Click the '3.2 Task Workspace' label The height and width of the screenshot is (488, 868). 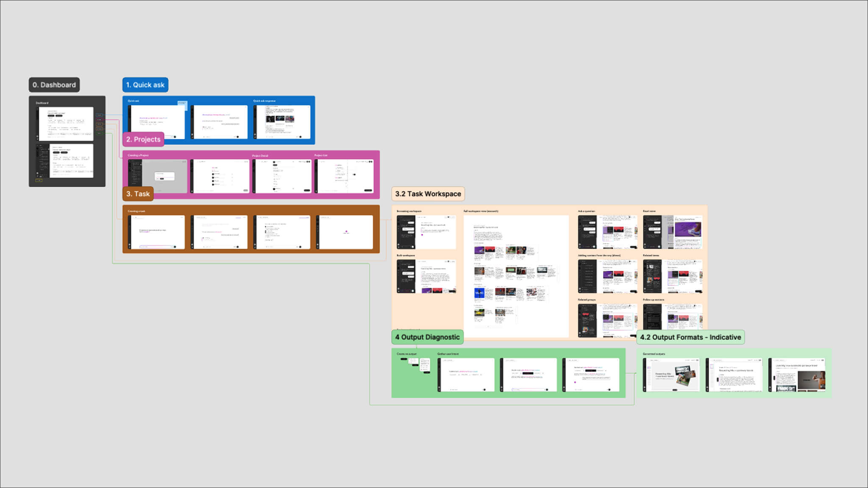pyautogui.click(x=428, y=194)
